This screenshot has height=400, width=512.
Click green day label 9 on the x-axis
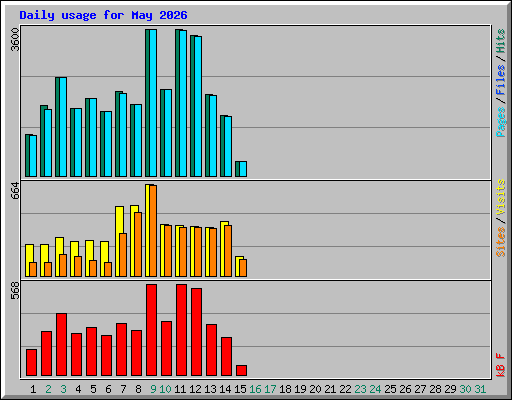click(x=153, y=389)
